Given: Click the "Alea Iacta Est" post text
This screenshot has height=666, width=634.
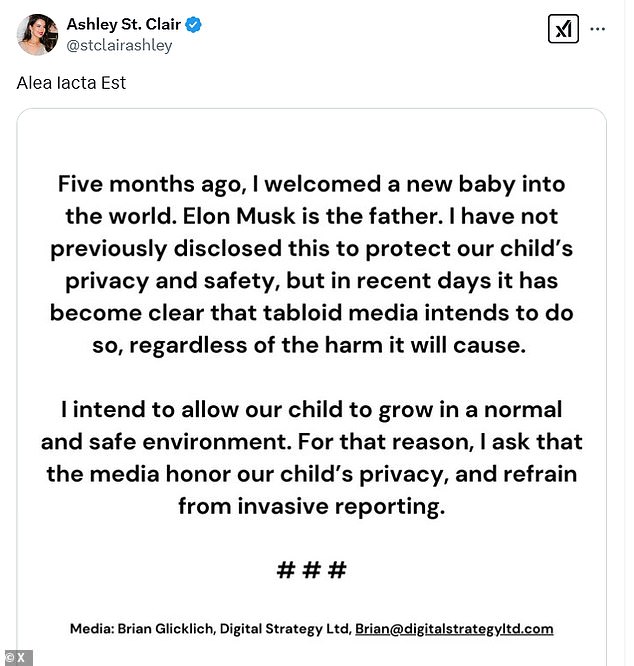Looking at the screenshot, I should pos(71,83).
